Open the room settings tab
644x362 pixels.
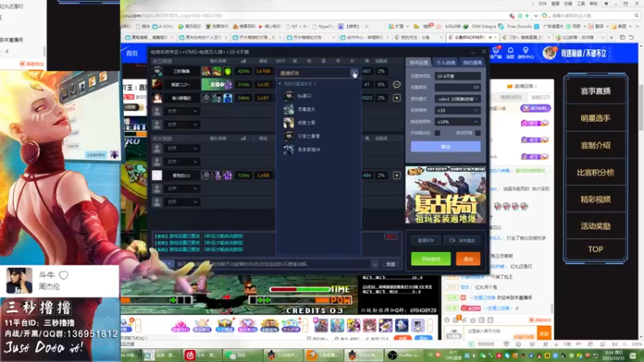419,63
